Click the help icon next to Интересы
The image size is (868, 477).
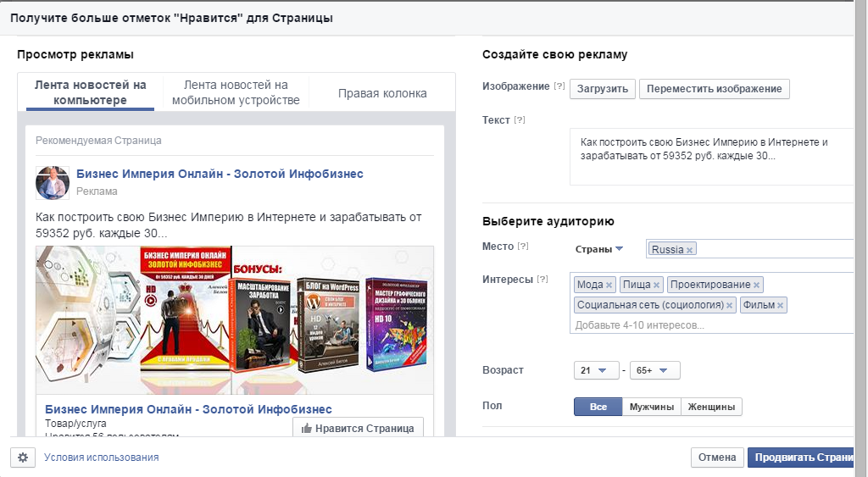(x=542, y=279)
